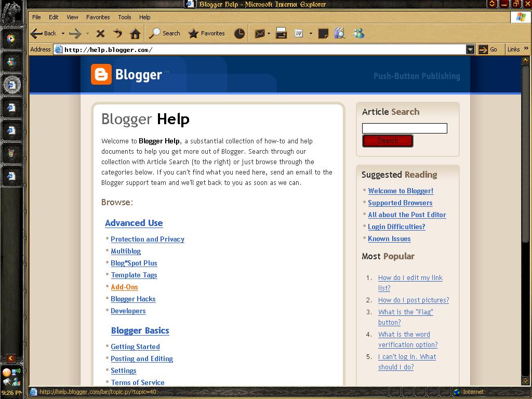Open How do I post pictures? link
Screen dimensions: 532x399
pos(414,300)
